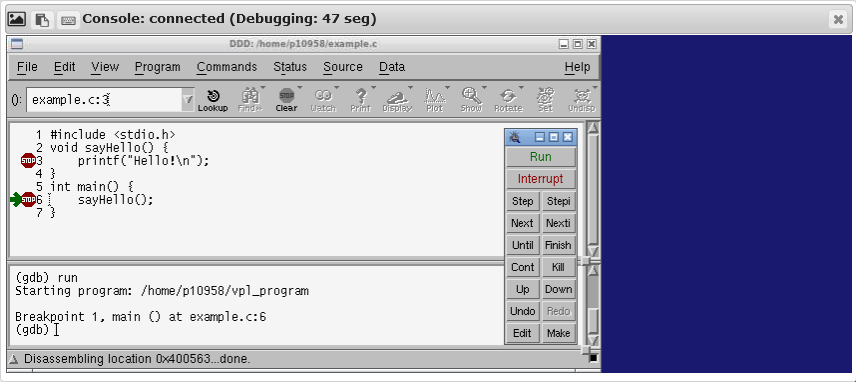The width and height of the screenshot is (856, 382).
Task: Open the Edit menu
Action: (x=64, y=67)
